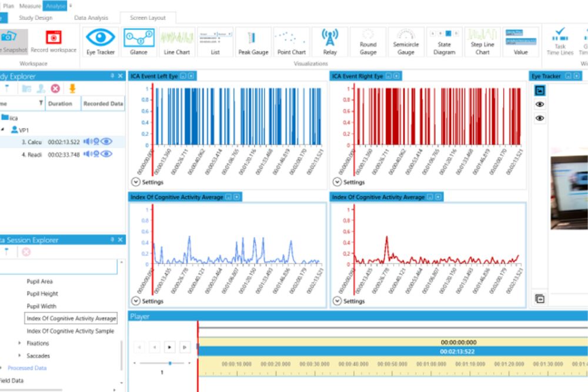Expand Settings under the red Cognitive Activity chart

point(337,301)
